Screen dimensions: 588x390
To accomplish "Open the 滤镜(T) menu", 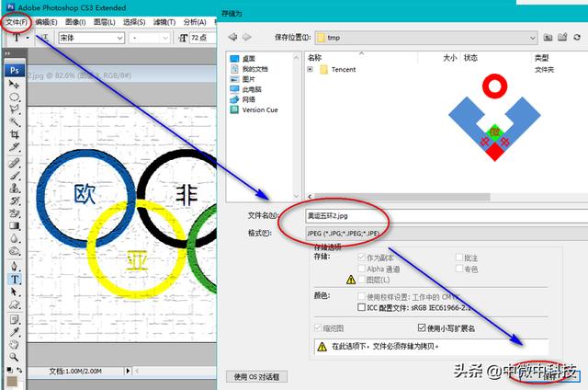I will 164,22.
